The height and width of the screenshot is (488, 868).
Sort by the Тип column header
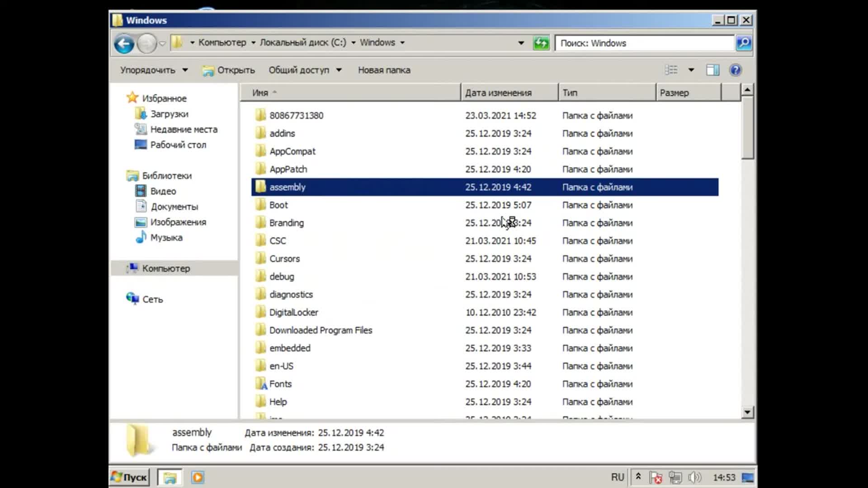click(x=607, y=93)
